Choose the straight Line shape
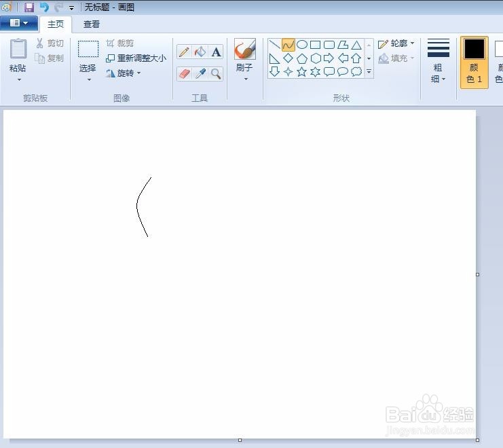 coord(275,45)
